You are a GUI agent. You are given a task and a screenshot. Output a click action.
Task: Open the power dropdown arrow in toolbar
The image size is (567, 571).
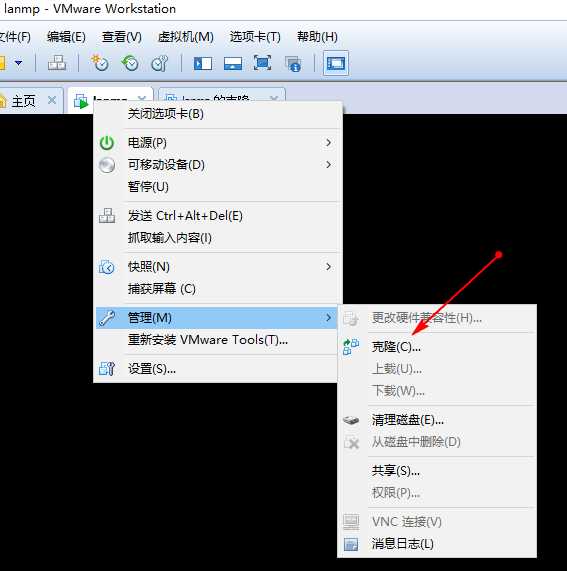18,63
